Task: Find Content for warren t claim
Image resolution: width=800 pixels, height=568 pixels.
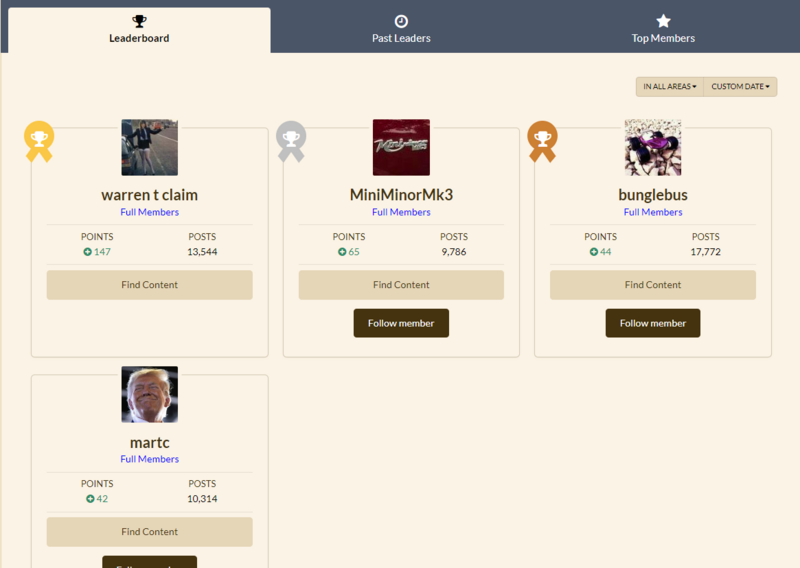Action: [149, 285]
